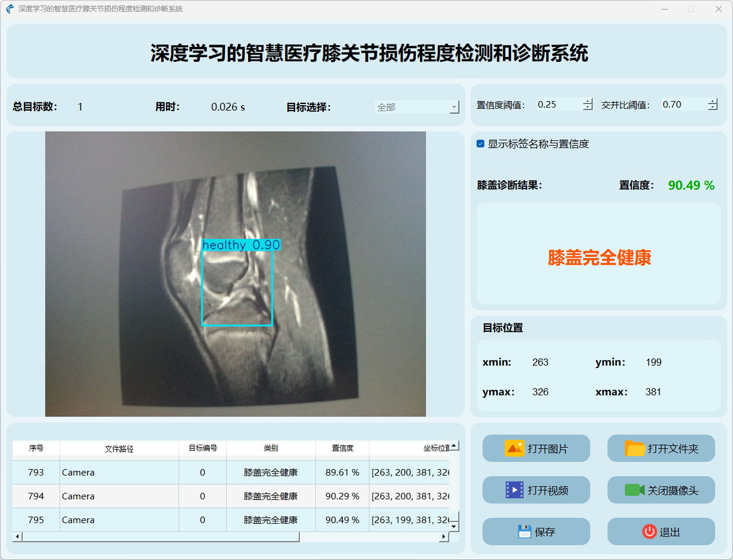
Task: Click the green camera icon for 关闭摄像头
Action: [634, 490]
